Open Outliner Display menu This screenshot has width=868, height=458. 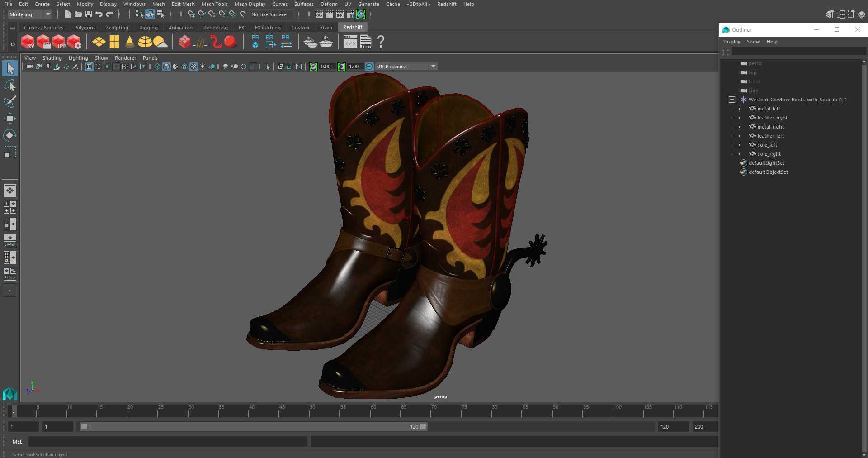(731, 42)
